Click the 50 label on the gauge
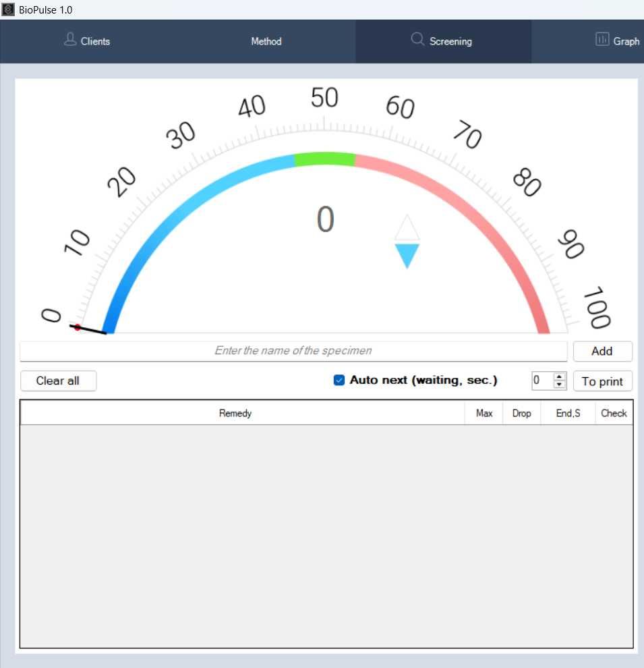 point(324,98)
